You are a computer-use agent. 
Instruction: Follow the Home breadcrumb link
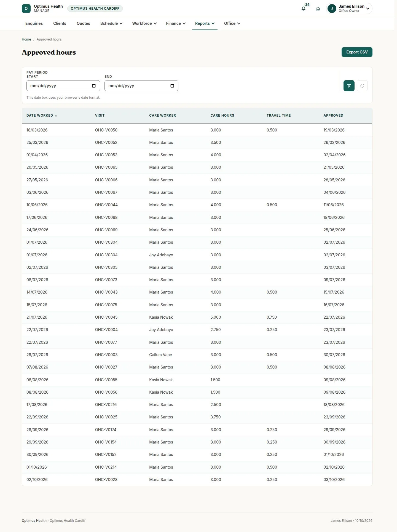[x=26, y=39]
